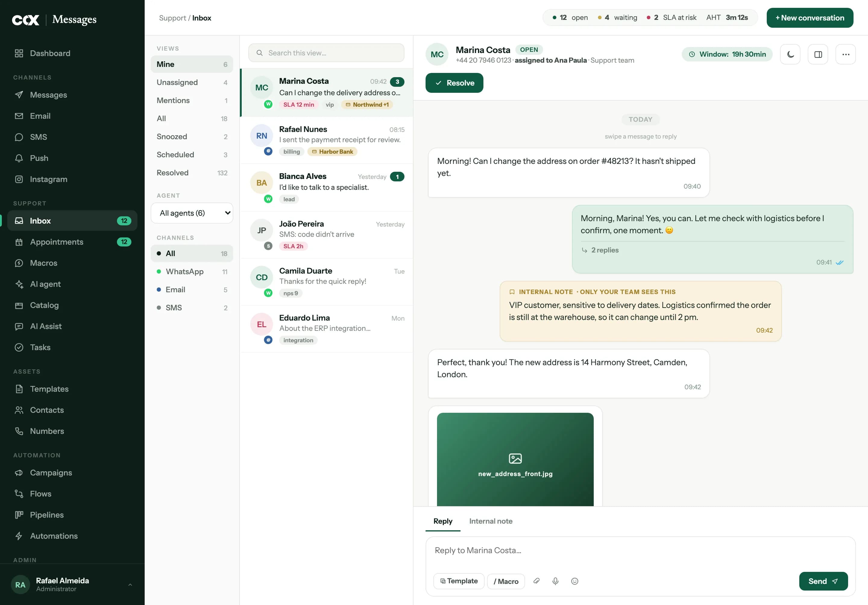The height and width of the screenshot is (605, 868).
Task: Open Flows under Automation
Action: click(x=72, y=494)
